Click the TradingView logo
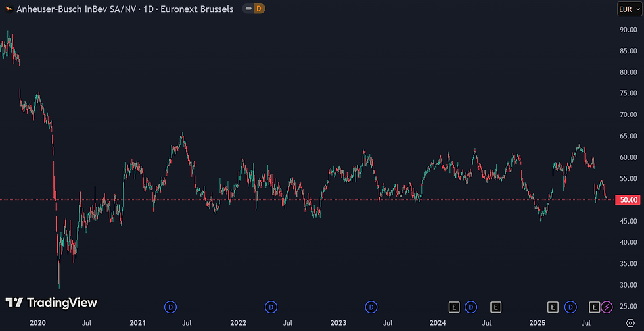The height and width of the screenshot is (331, 644). coord(51,303)
